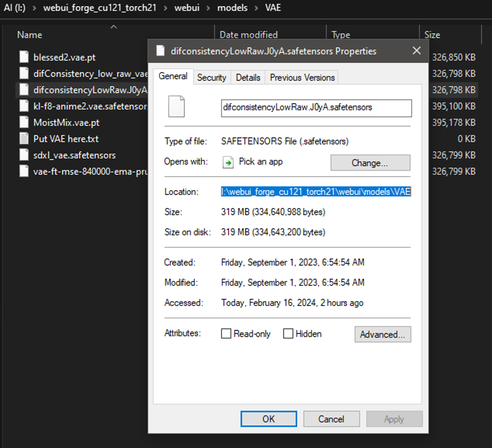
Task: Click the 0 KB size cell
Action: point(466,138)
